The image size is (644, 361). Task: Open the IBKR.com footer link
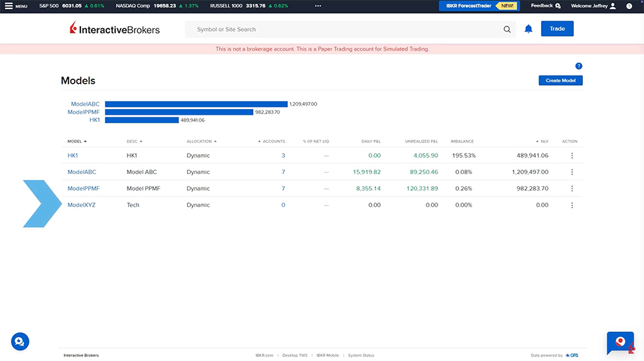click(x=264, y=355)
